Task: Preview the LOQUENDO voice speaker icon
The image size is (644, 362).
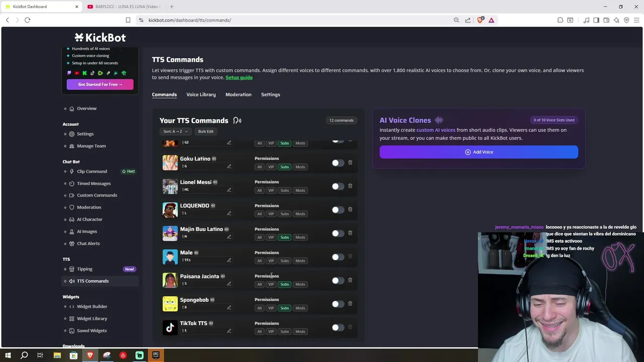Action: coord(213,206)
